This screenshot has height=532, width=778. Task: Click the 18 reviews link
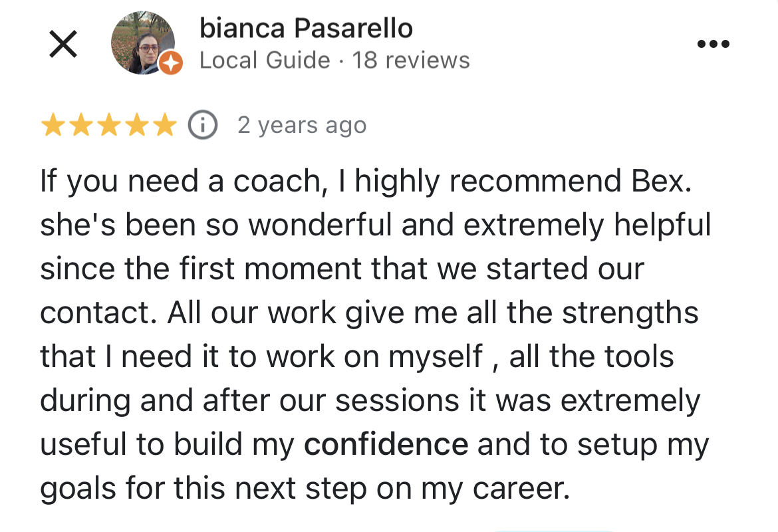coord(414,60)
